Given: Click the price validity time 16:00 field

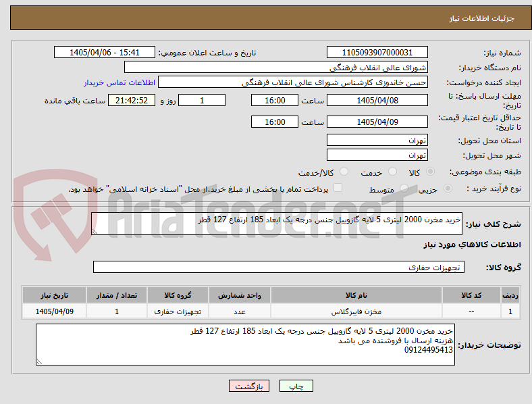Looking at the screenshot, I should click(x=275, y=122).
